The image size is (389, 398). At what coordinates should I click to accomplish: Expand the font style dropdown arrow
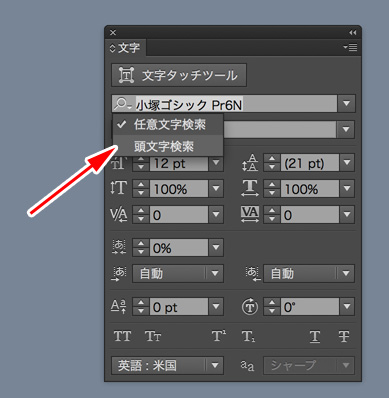point(346,129)
